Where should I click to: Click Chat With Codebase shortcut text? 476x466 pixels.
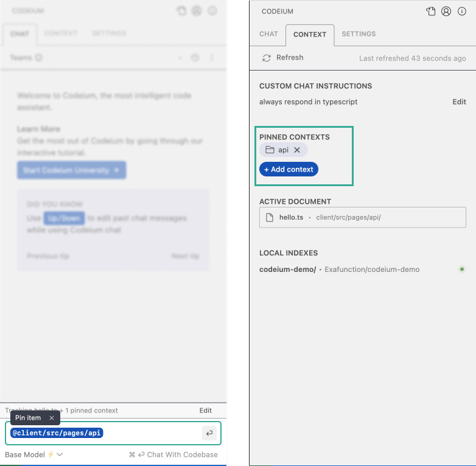(x=182, y=454)
